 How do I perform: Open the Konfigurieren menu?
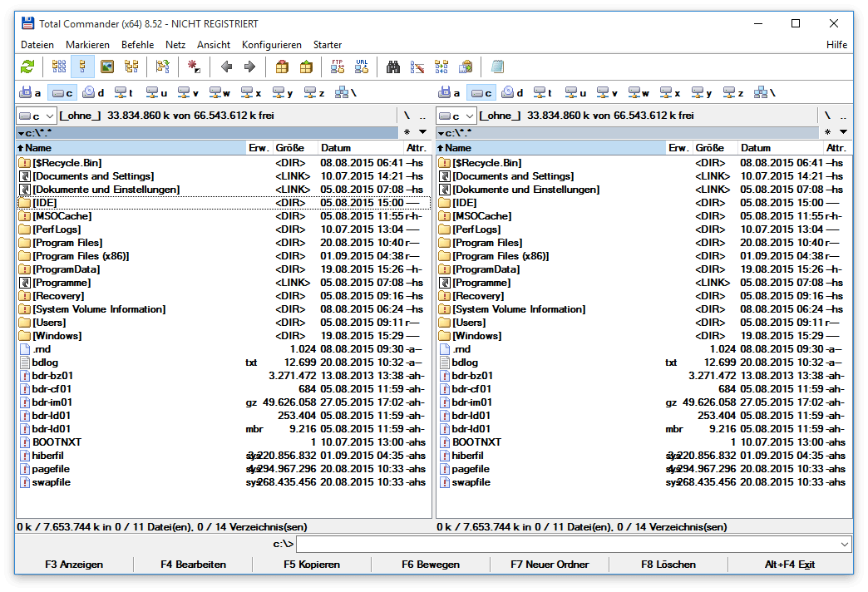[x=272, y=45]
